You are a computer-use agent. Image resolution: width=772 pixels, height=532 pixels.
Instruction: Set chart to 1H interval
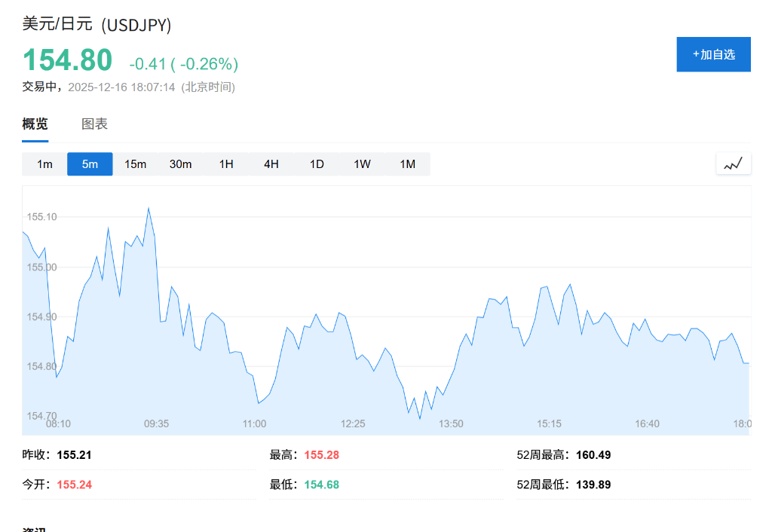point(226,164)
